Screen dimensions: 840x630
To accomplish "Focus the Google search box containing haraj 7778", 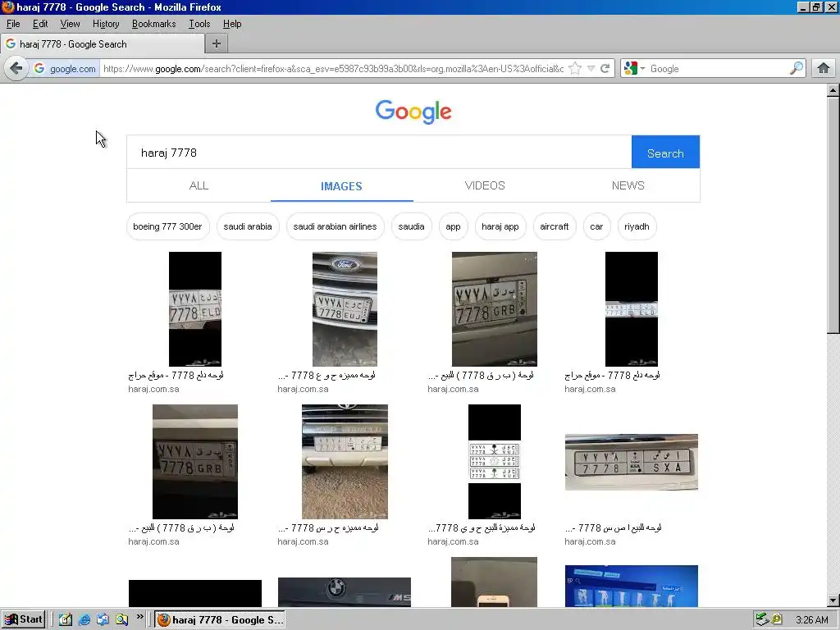I will point(379,153).
